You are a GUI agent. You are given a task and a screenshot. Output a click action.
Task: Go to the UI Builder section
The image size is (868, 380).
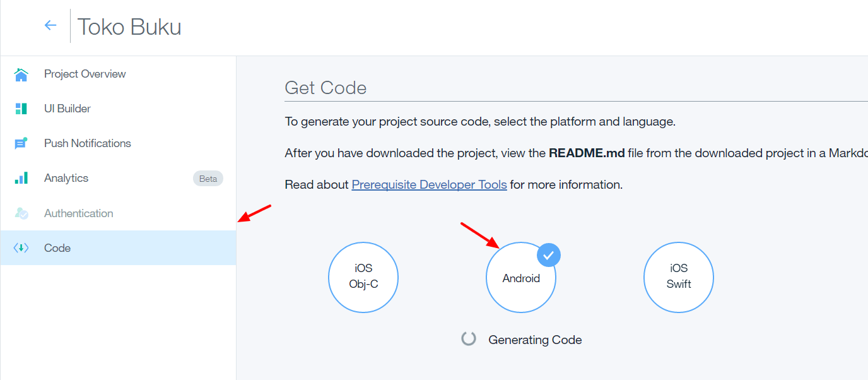[67, 109]
